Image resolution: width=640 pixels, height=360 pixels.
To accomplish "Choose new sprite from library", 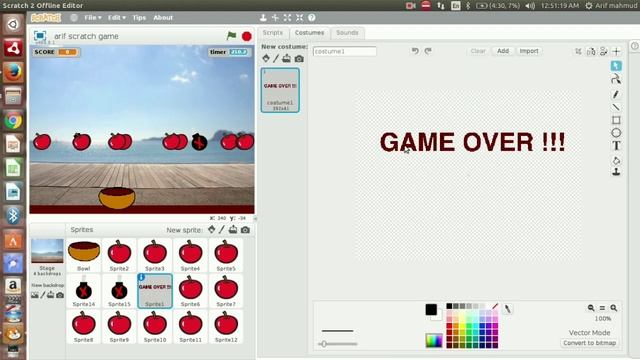I will tap(211, 229).
